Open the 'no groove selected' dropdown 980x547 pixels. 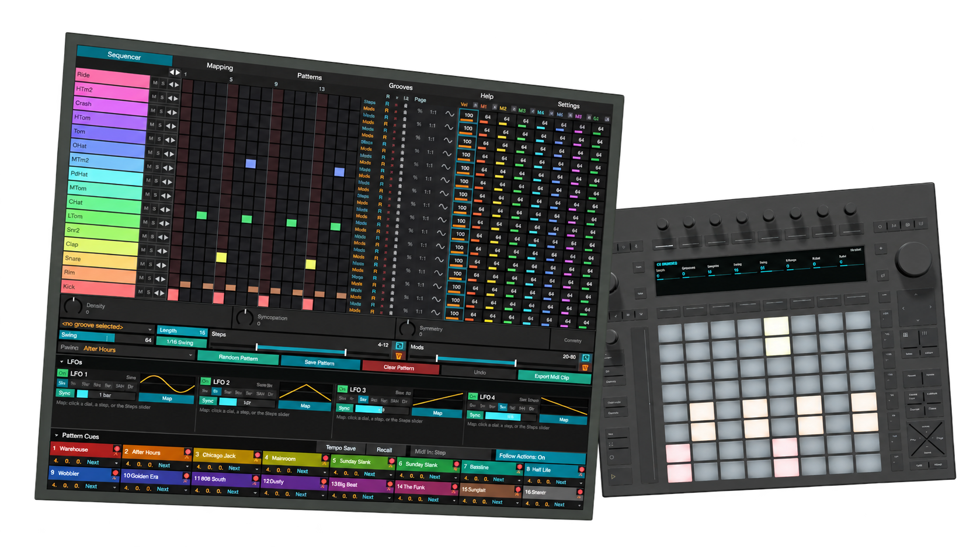107,326
